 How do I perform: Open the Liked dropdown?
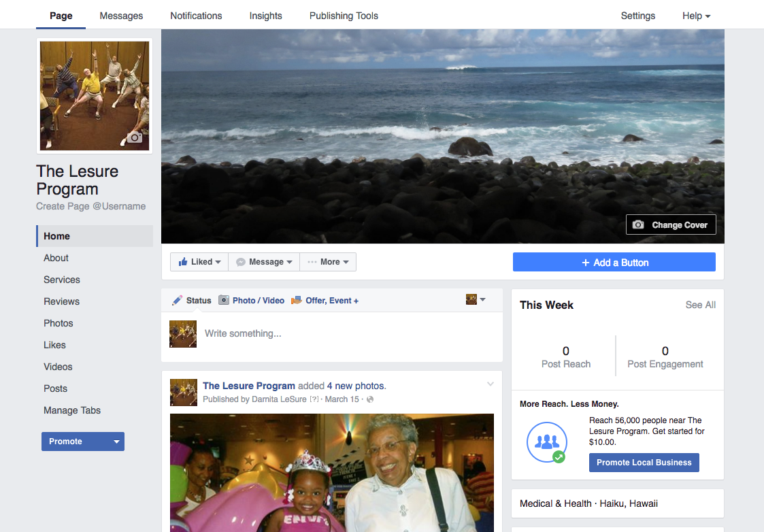pos(199,262)
